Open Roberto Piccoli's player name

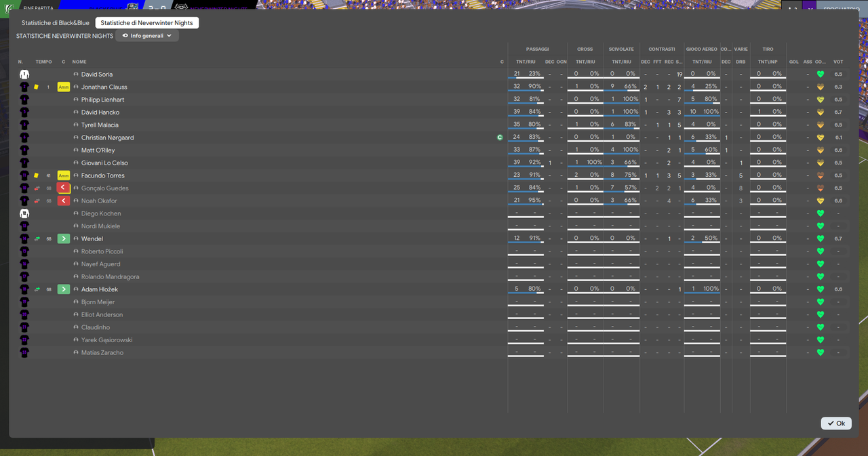pyautogui.click(x=102, y=251)
